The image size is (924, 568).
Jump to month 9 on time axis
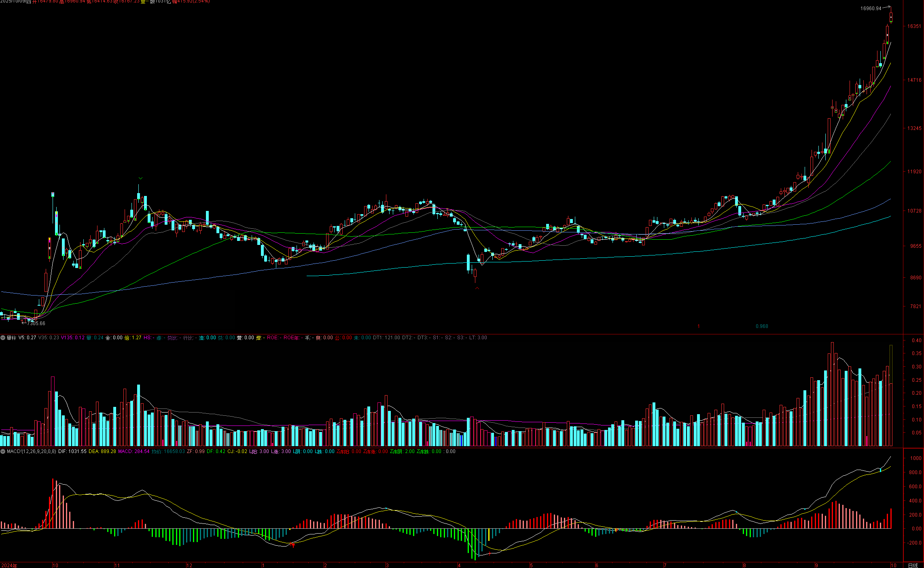pyautogui.click(x=817, y=565)
